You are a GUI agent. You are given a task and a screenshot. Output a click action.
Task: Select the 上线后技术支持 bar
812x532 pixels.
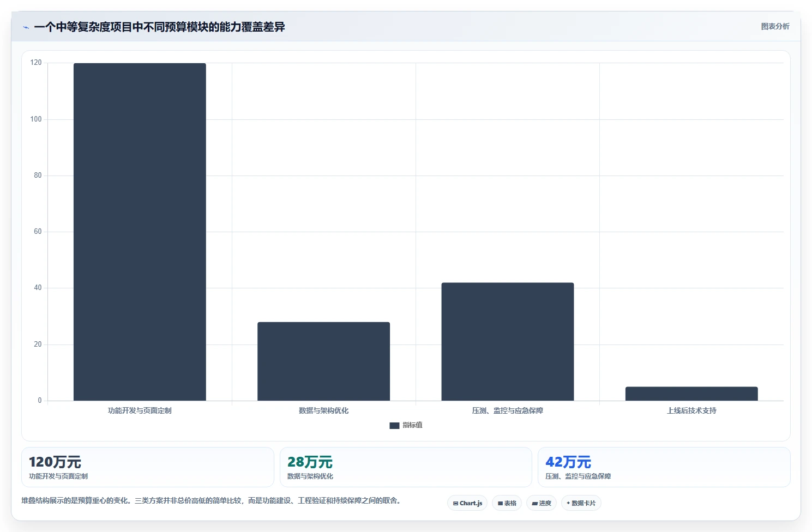pyautogui.click(x=691, y=394)
